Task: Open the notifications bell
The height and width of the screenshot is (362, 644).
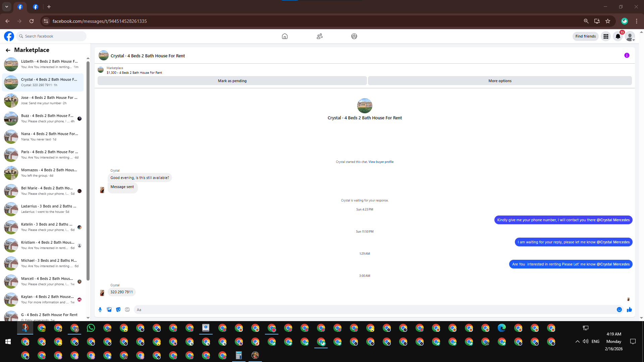Action: click(x=618, y=36)
